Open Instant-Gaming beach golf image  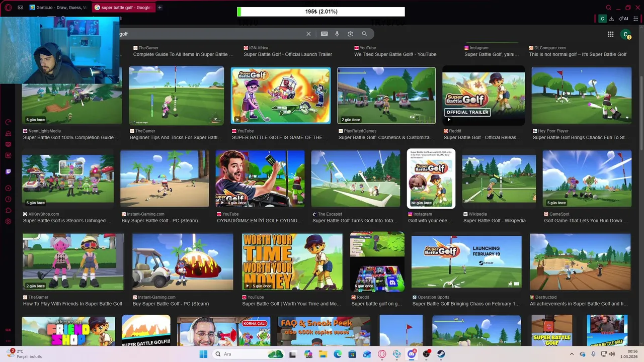coord(165,178)
